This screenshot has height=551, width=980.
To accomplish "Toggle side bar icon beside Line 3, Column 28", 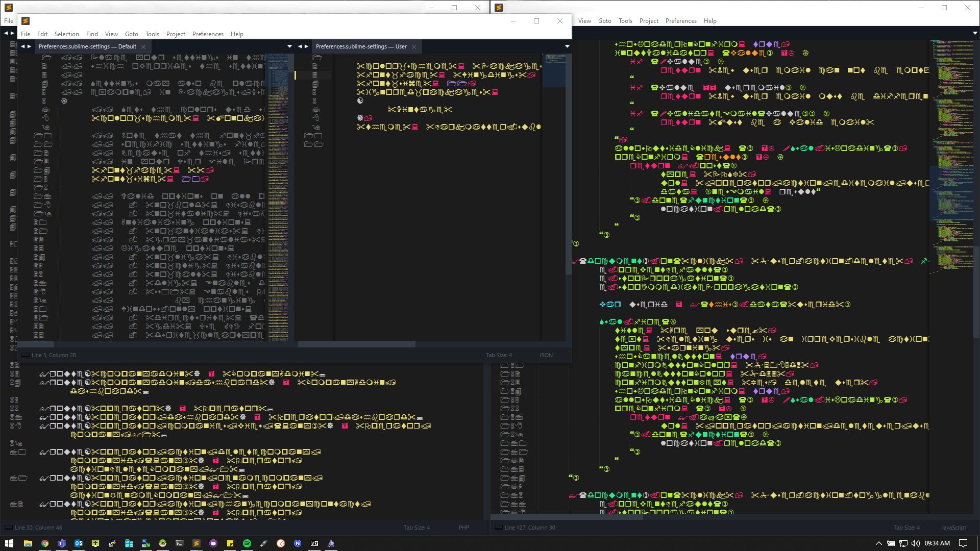I will [25, 355].
